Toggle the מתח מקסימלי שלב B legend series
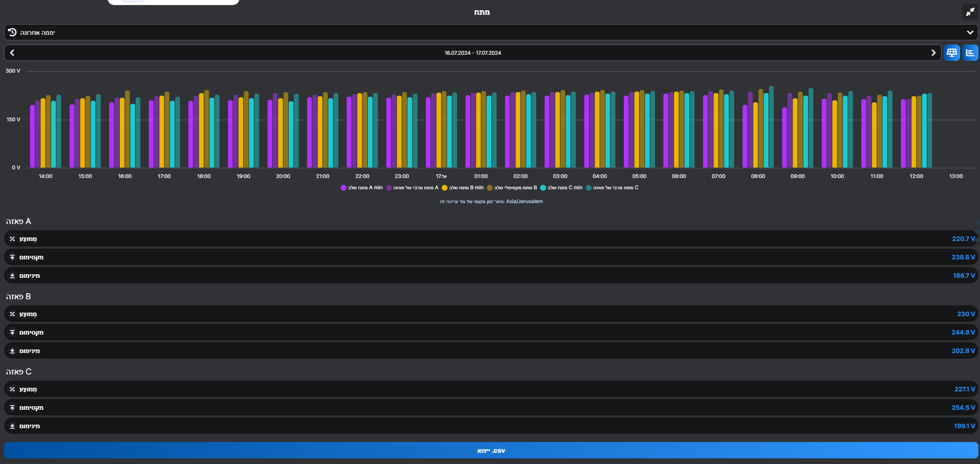Screen dimensions: 980x464 click(512, 188)
